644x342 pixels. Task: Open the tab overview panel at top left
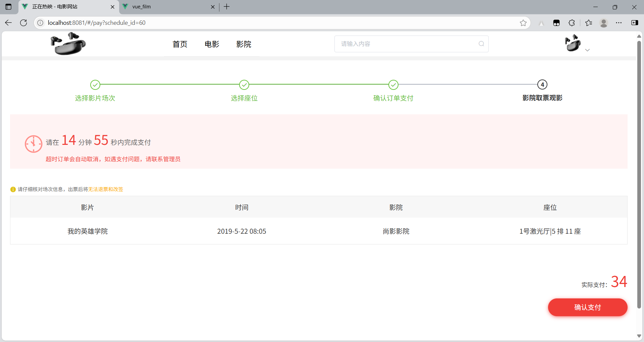coord(8,7)
